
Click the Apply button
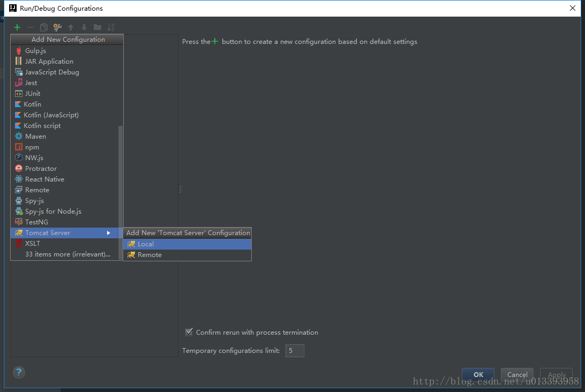click(x=556, y=374)
